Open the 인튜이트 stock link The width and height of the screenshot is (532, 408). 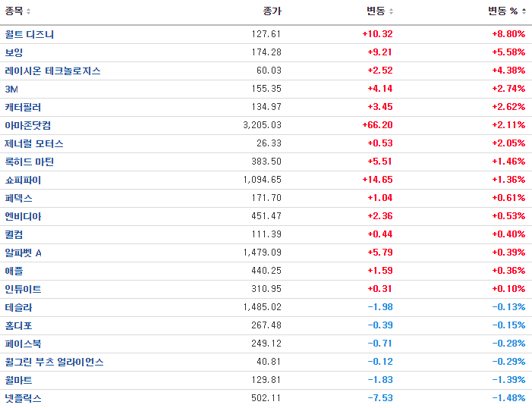pos(23,289)
